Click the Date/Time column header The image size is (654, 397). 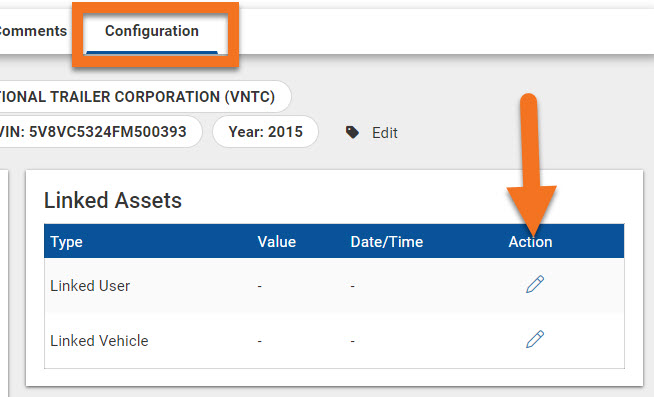387,242
